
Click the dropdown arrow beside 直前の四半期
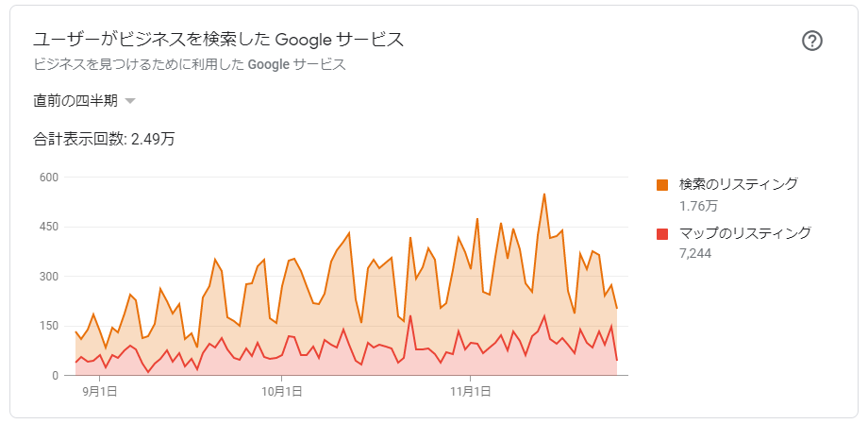(130, 101)
